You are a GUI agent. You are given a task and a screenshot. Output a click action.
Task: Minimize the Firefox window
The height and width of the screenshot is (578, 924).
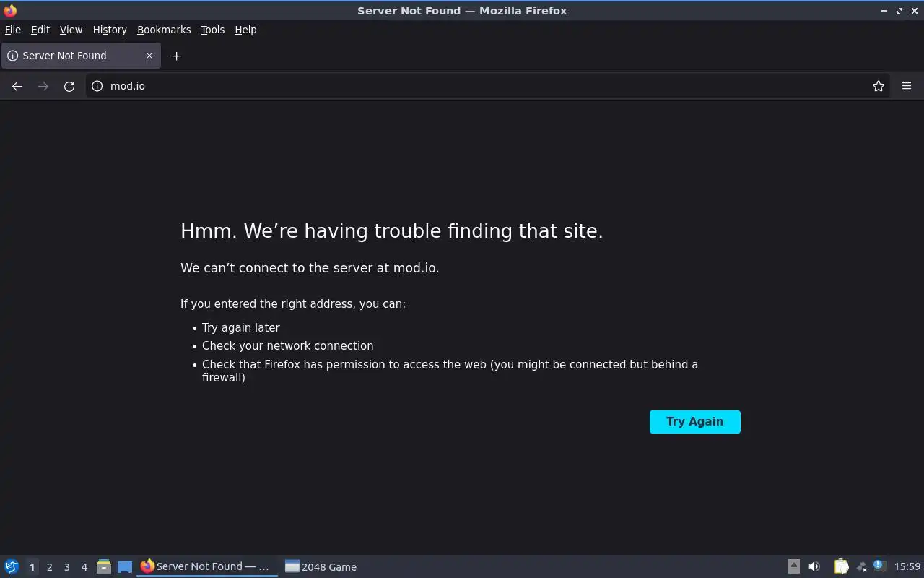(x=884, y=11)
